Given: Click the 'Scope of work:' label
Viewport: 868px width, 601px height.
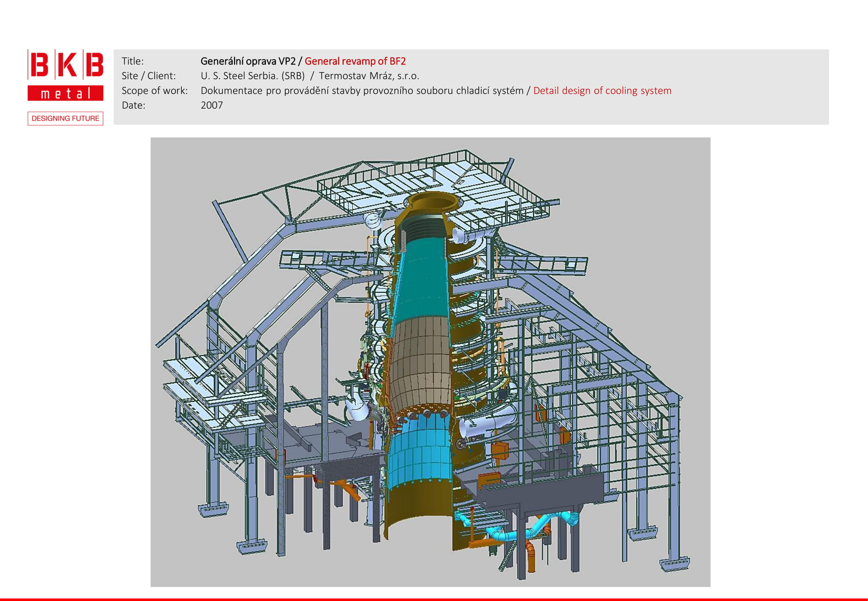Looking at the screenshot, I should [155, 91].
